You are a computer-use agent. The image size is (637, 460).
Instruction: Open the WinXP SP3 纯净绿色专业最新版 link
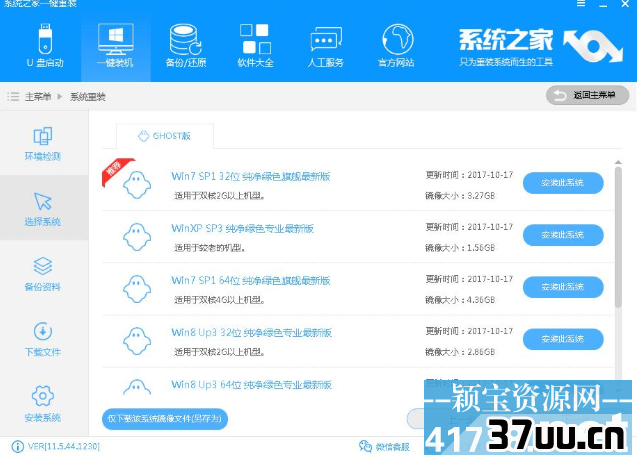243,228
